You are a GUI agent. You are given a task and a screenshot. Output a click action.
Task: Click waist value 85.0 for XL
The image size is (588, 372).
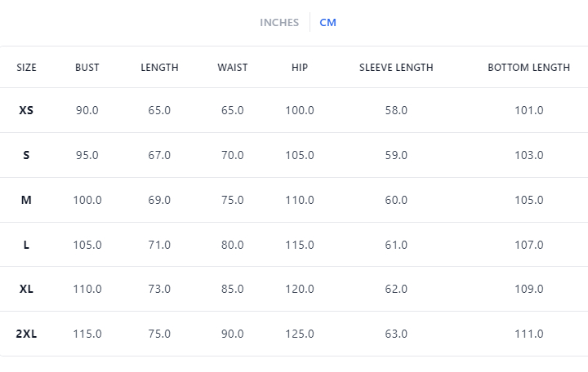[x=233, y=289]
